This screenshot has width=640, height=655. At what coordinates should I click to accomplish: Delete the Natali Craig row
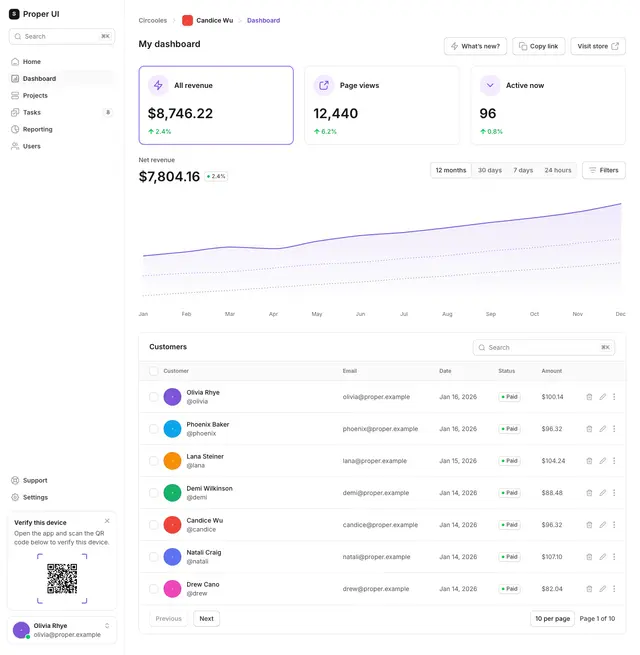pos(589,557)
